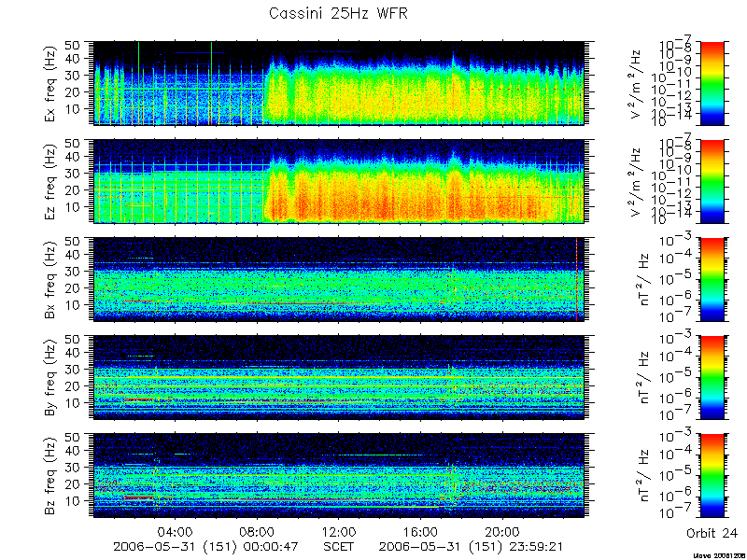Click the "12:00" time tick label
Screen dimensions: 747x560
339,531
